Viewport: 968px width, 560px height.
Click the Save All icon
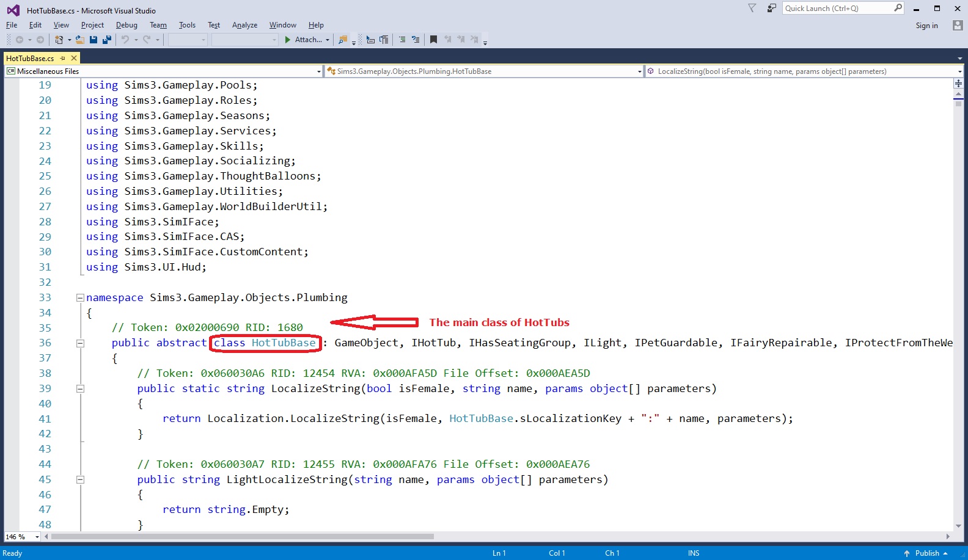(107, 40)
